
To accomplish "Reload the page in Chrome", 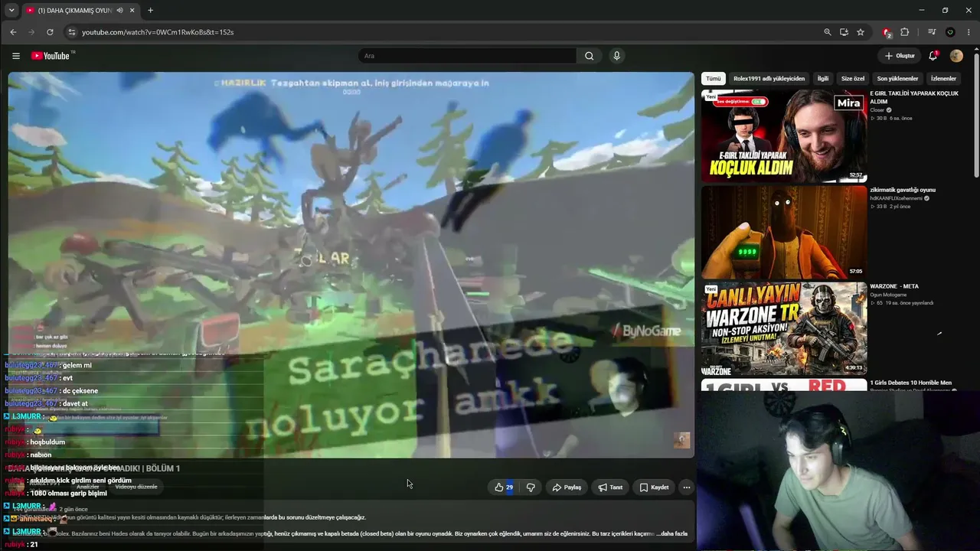I will click(x=50, y=32).
